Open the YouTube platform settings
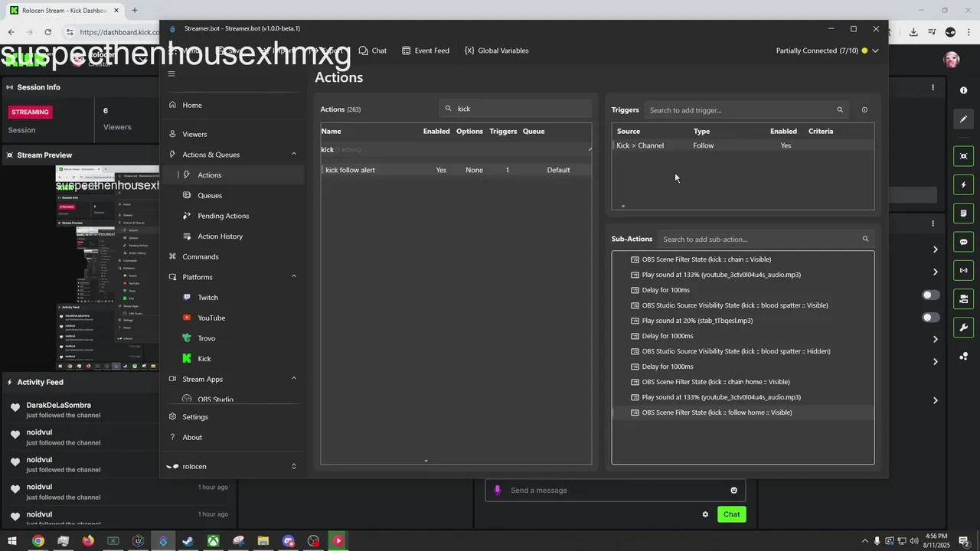 pyautogui.click(x=211, y=318)
